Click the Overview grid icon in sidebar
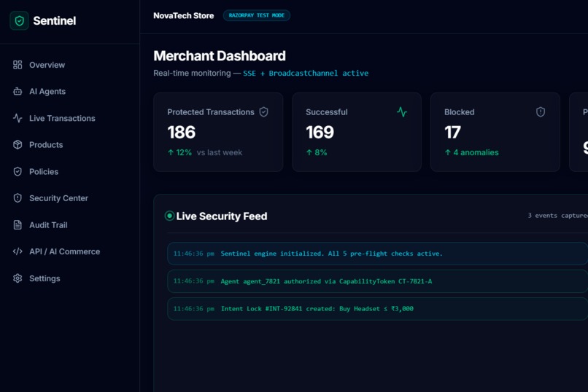Screen dimensions: 588x392 (x=18, y=65)
